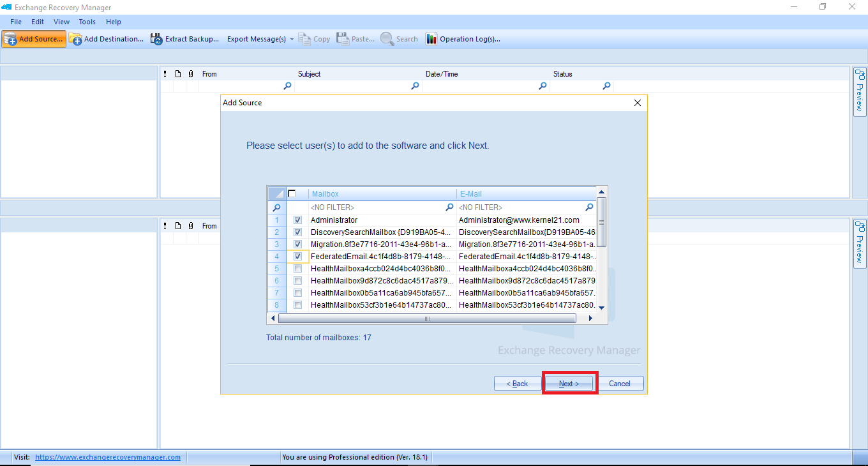Click the attachment paperclip column icon in lower list
Image resolution: width=868 pixels, height=466 pixels.
[x=191, y=226]
